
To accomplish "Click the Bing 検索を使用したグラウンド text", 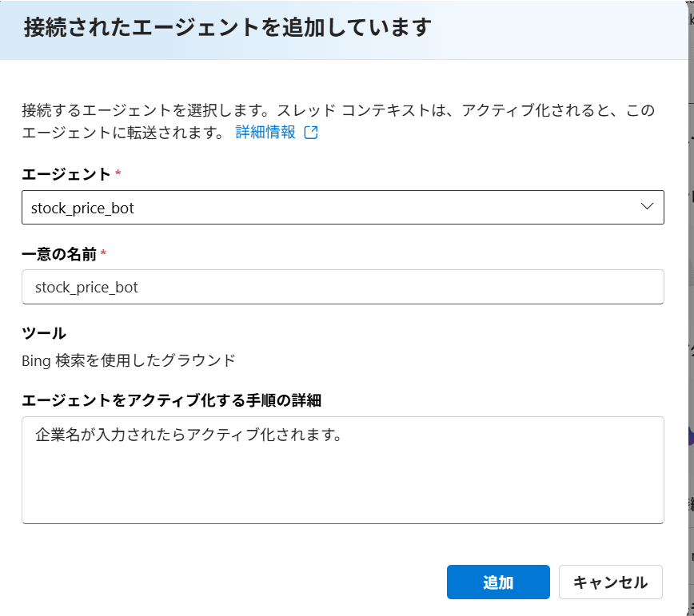I will coord(129,360).
